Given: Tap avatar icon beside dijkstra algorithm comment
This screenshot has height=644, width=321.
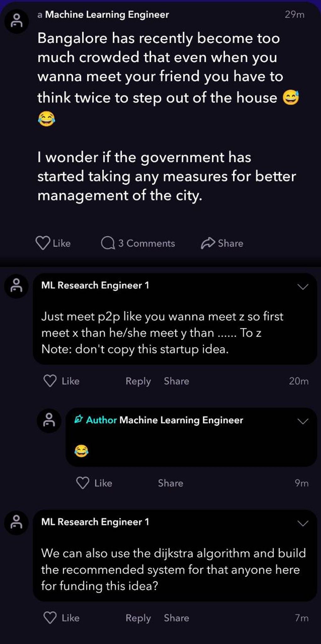Looking at the screenshot, I should tap(16, 523).
